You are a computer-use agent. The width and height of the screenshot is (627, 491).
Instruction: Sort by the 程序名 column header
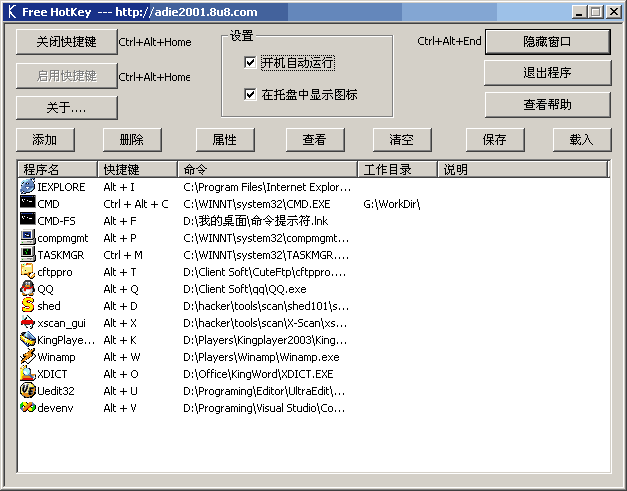[x=58, y=169]
